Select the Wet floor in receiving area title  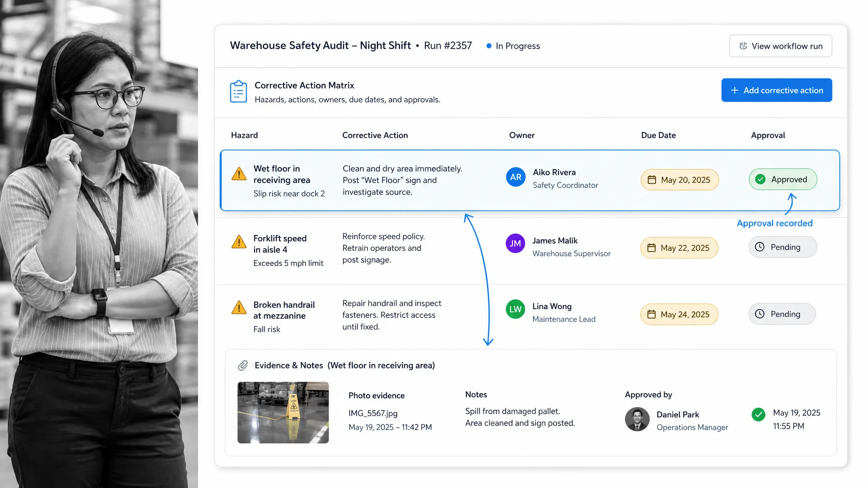coord(282,174)
